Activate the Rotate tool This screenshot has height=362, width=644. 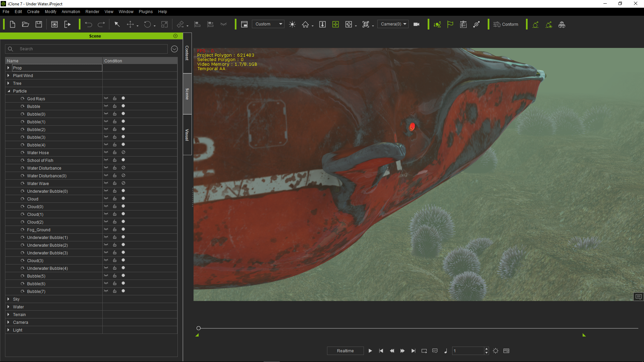(x=148, y=24)
